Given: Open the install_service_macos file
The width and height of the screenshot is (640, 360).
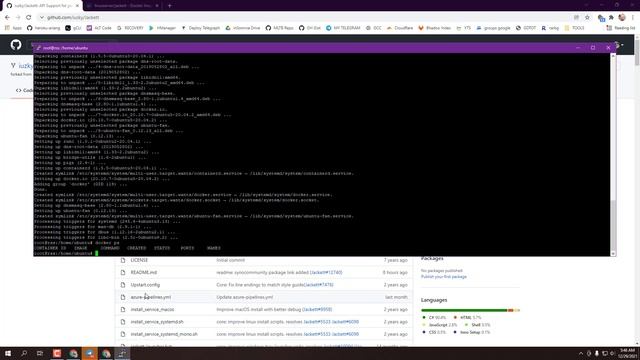Looking at the screenshot, I should pos(152,309).
